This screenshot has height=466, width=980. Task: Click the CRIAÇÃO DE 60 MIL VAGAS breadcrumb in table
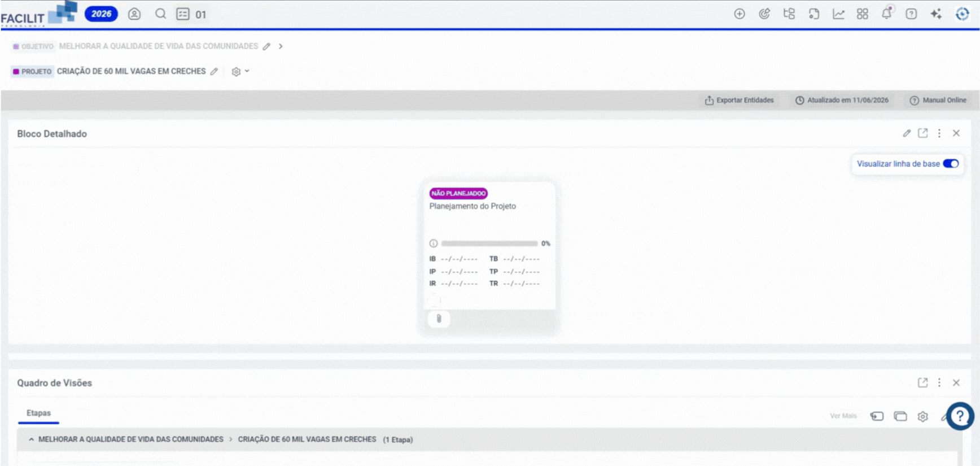tap(307, 439)
